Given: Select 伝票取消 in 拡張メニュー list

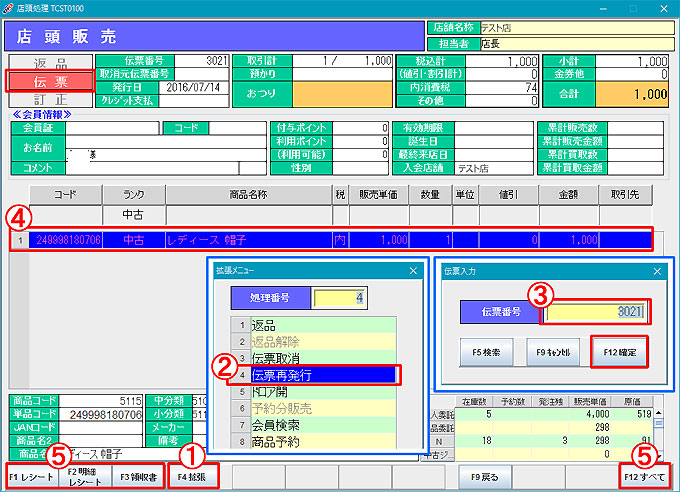Looking at the screenshot, I should pyautogui.click(x=323, y=358).
